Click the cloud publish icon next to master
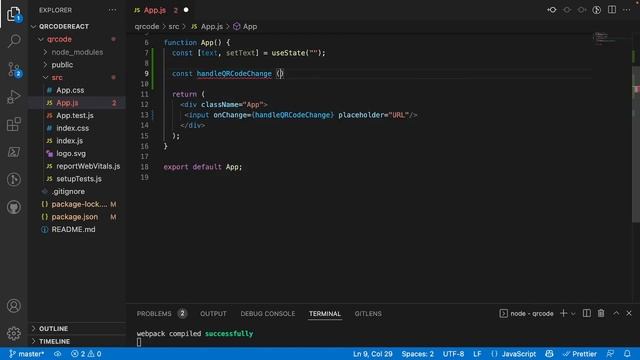This screenshot has height=360, width=640. (x=58, y=354)
